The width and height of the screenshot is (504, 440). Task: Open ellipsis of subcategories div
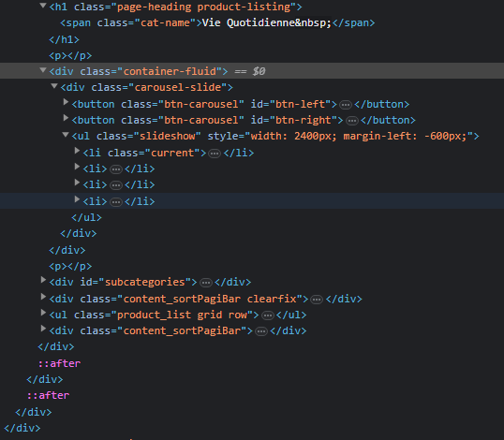tap(206, 283)
